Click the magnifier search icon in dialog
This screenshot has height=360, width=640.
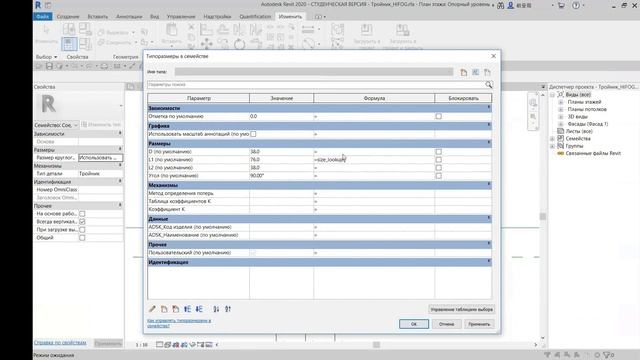click(489, 84)
